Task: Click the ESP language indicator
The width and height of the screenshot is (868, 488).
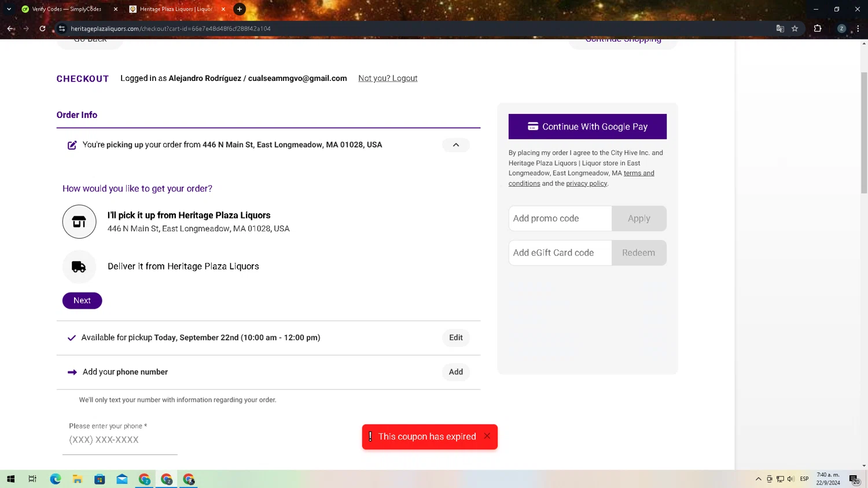Action: (804, 479)
